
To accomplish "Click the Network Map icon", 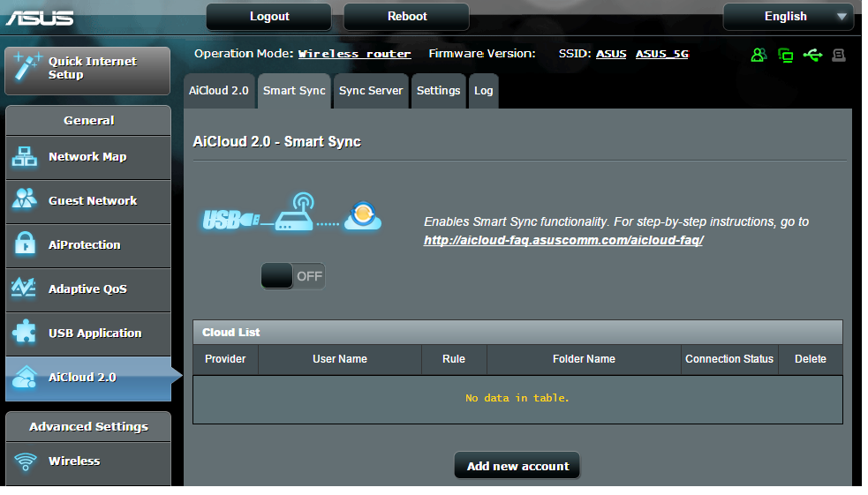I will pos(25,156).
